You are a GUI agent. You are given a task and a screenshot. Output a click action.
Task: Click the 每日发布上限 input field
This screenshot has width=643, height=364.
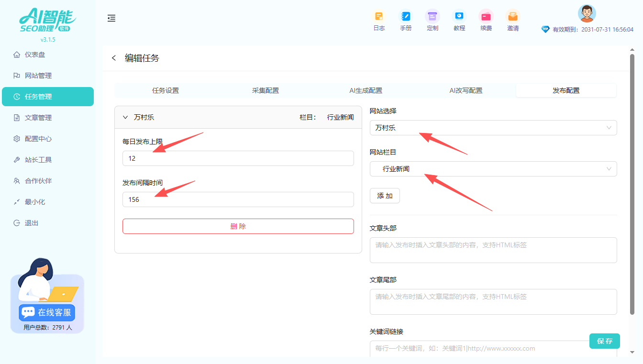click(238, 158)
